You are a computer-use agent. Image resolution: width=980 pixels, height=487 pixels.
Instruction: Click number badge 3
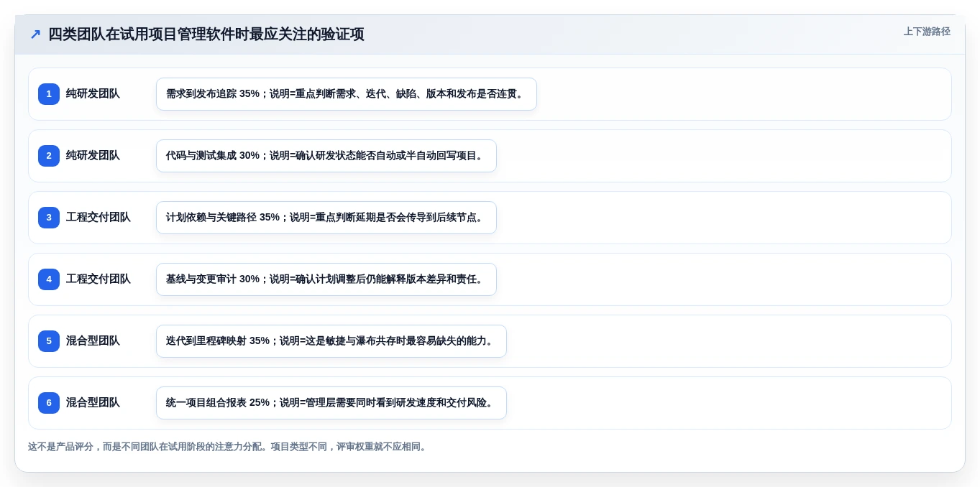tap(49, 218)
